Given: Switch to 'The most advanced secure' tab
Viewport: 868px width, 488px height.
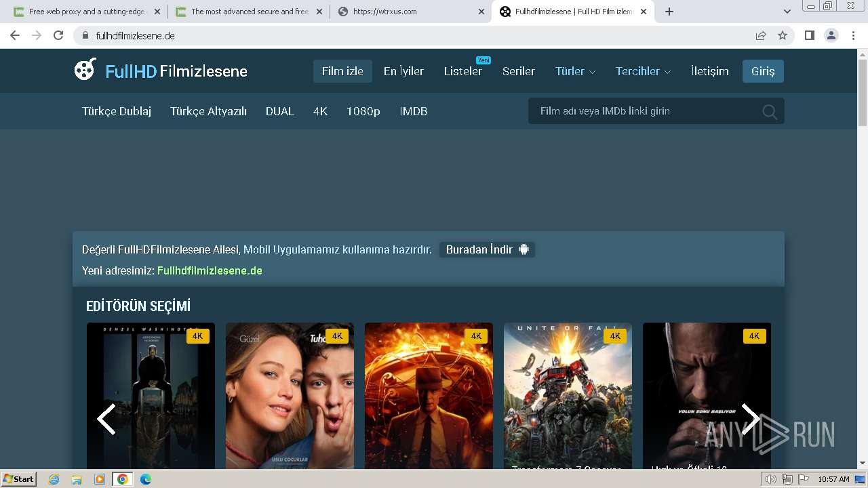Looking at the screenshot, I should (x=248, y=12).
